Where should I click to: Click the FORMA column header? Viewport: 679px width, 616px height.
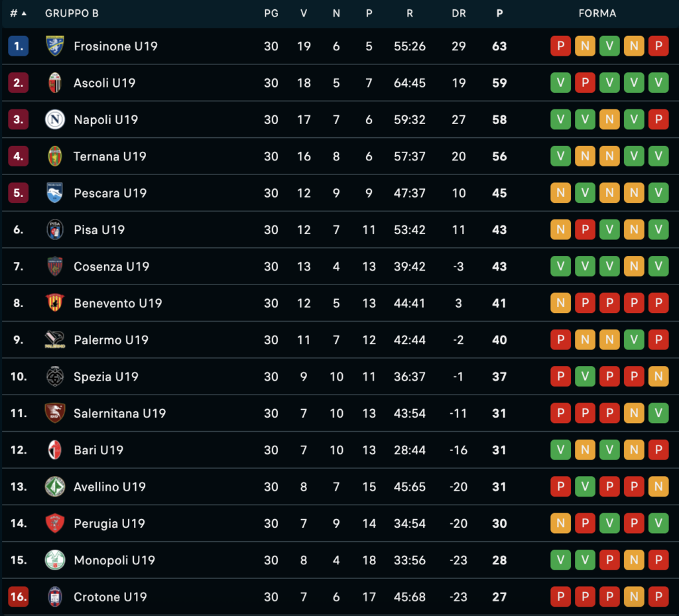coord(597,13)
